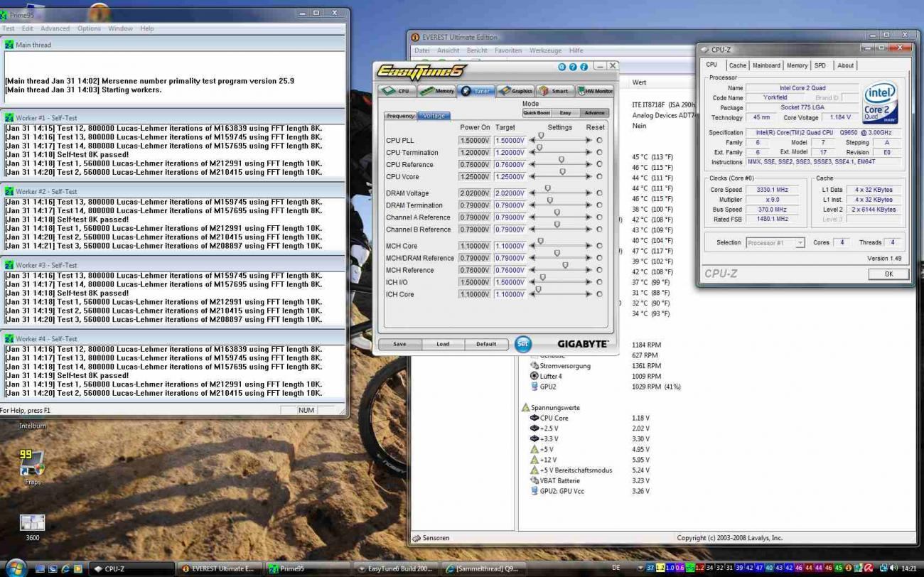This screenshot has width=924, height=577.
Task: Select the Reset radio for CPU Vcore
Action: pos(599,177)
